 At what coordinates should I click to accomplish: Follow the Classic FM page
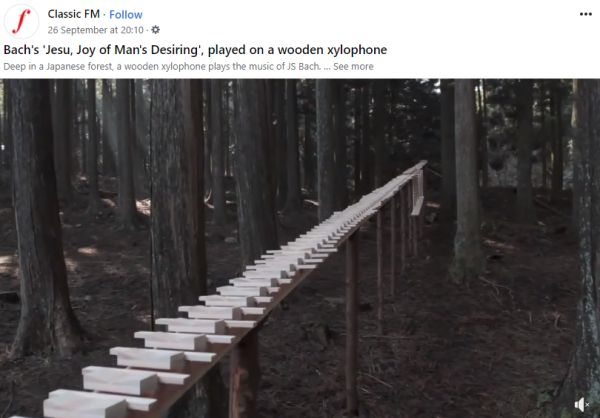(x=126, y=15)
